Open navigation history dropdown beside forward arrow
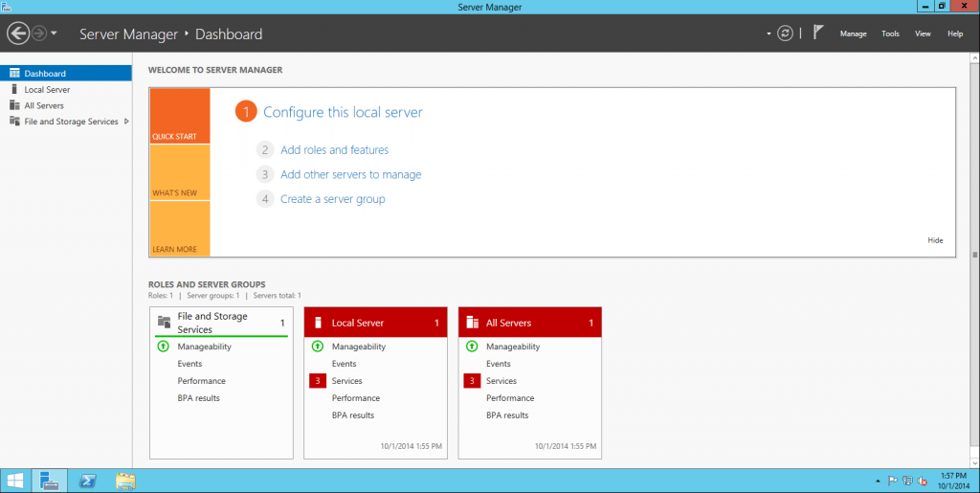 click(55, 34)
